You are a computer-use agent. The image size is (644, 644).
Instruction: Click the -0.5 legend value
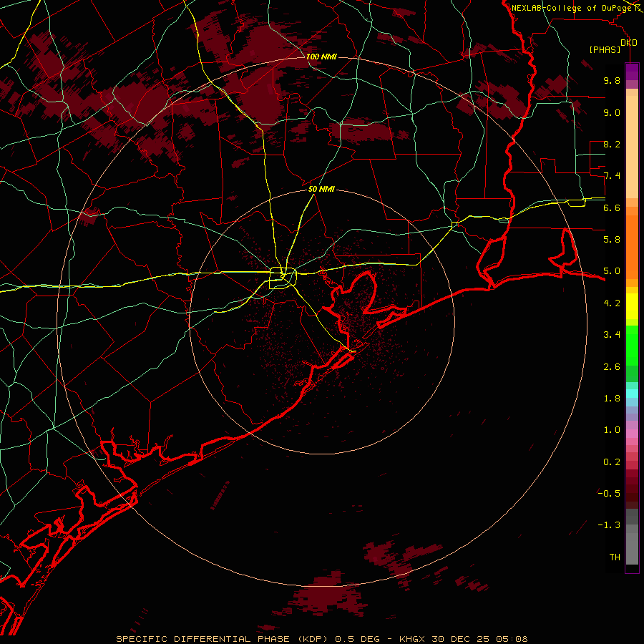pyautogui.click(x=609, y=493)
